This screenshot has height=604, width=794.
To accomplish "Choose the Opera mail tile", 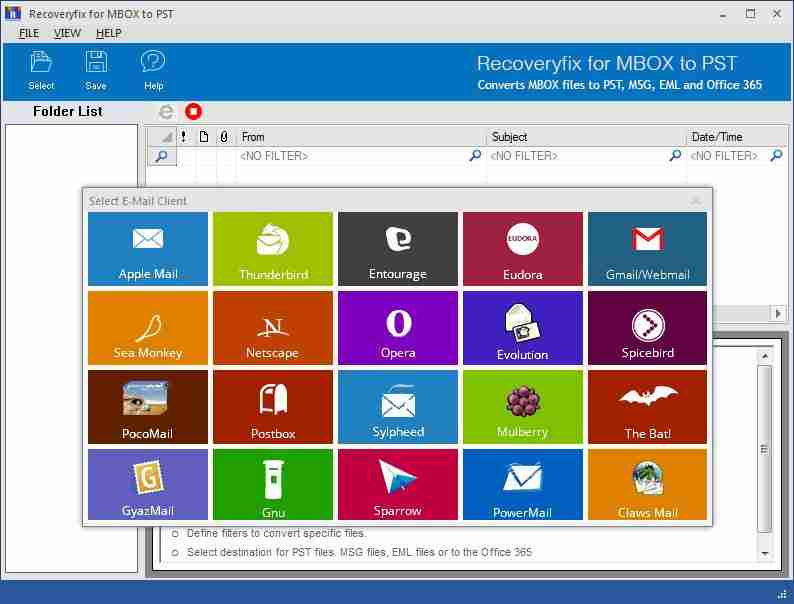I will 398,328.
